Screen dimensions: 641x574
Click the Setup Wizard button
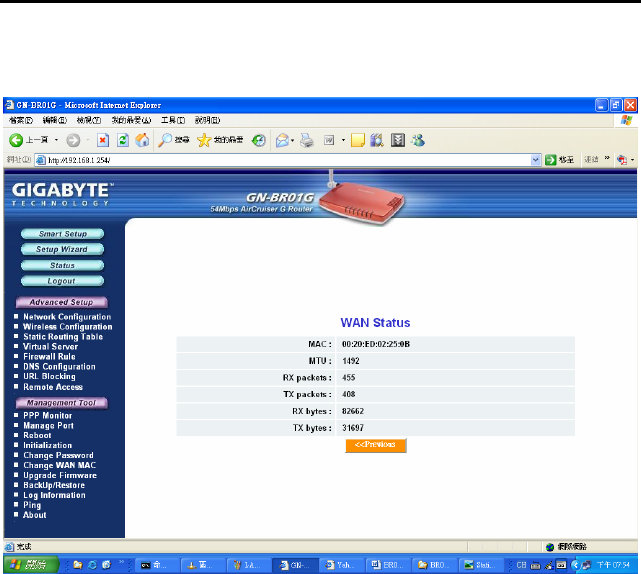tap(63, 249)
